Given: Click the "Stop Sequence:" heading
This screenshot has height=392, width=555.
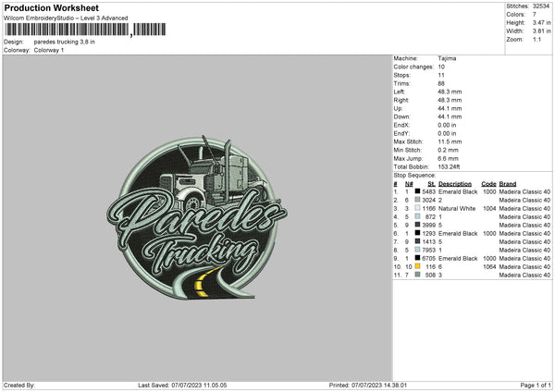Looking at the screenshot, I should coord(414,176).
